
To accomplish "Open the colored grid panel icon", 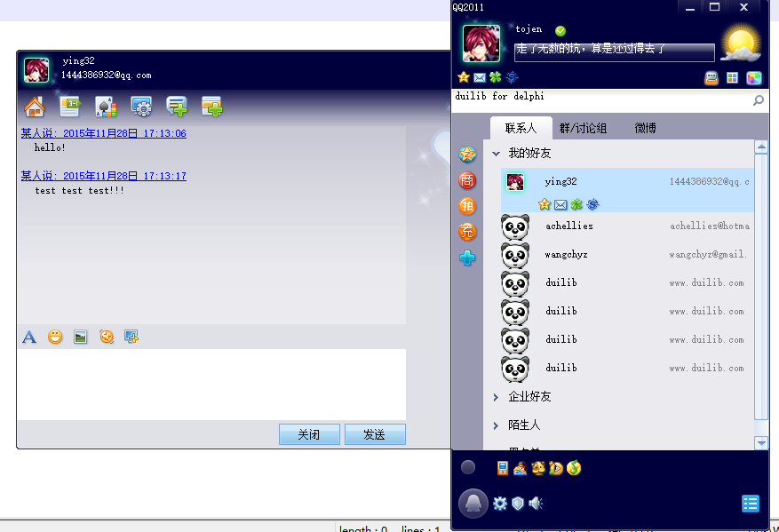I will [732, 78].
